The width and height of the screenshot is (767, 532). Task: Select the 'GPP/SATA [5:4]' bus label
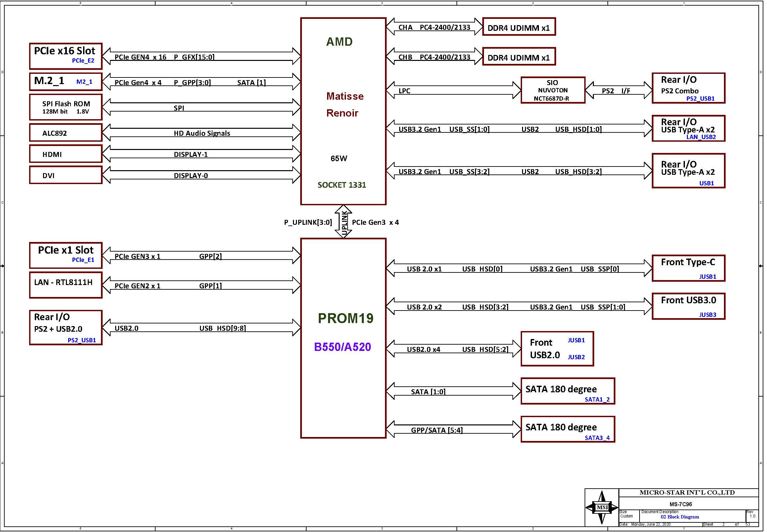[x=437, y=430]
